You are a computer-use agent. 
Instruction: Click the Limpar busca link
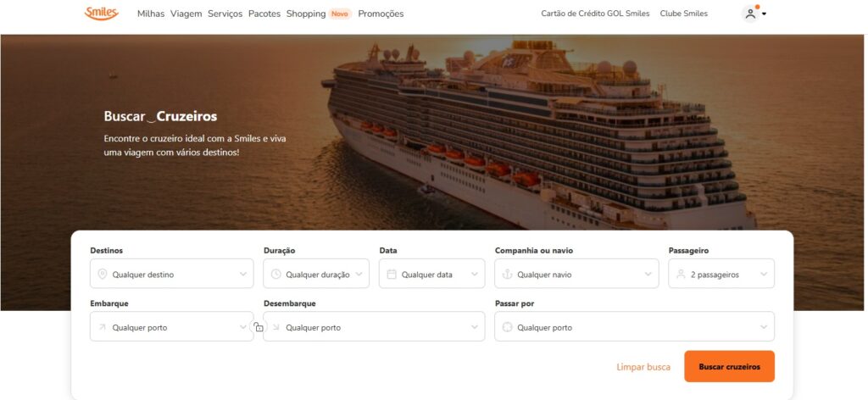tap(643, 367)
